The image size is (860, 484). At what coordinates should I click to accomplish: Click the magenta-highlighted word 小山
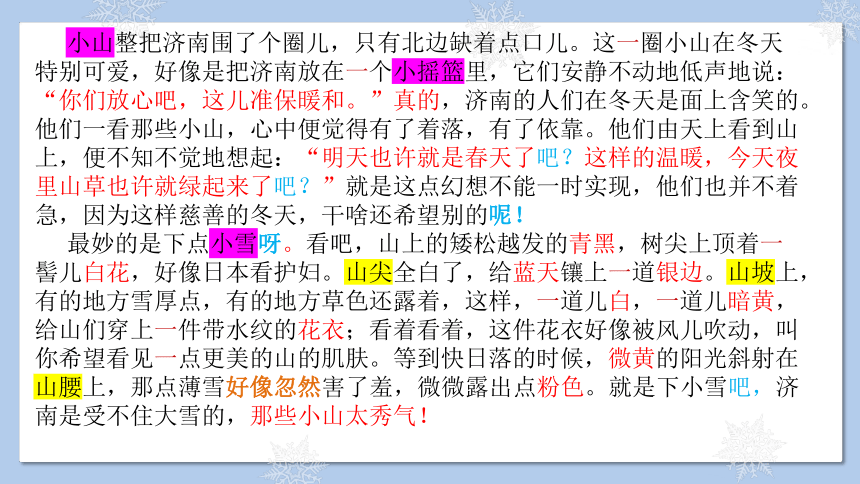[x=90, y=43]
